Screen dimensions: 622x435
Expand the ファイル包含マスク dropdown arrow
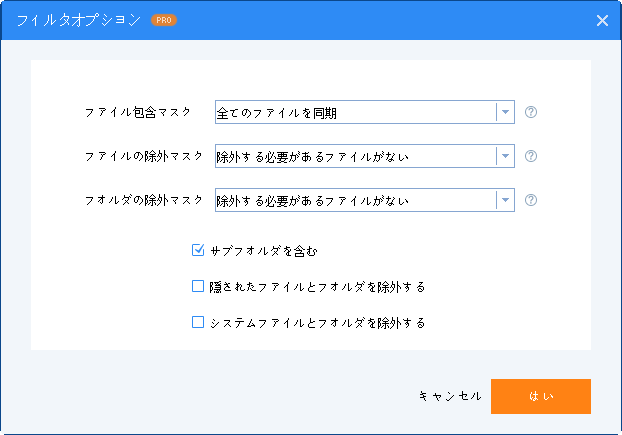506,112
